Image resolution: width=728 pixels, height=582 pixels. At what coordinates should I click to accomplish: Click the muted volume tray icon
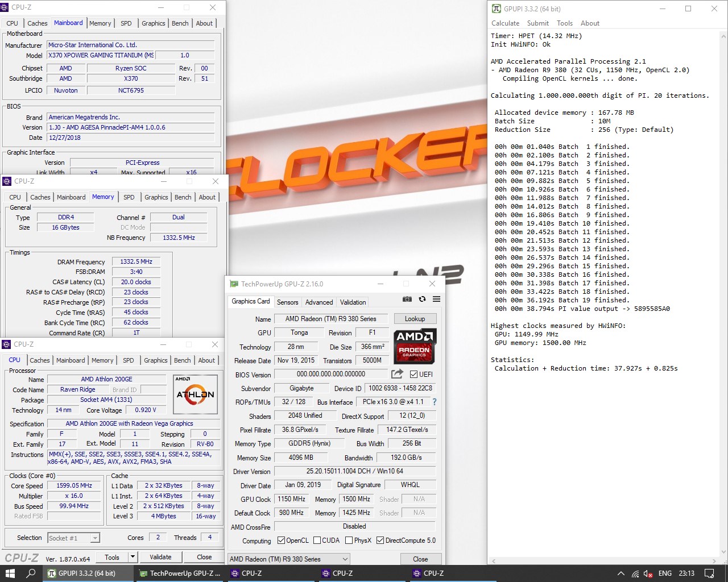pyautogui.click(x=648, y=573)
